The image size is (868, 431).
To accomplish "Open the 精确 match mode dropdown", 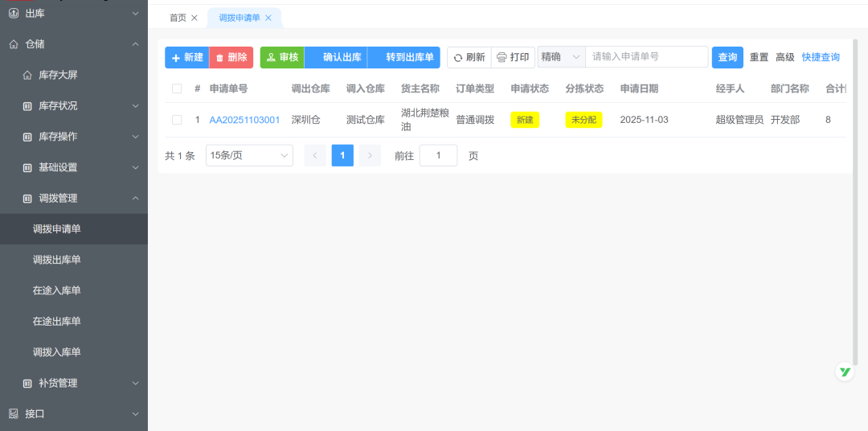I will point(560,57).
